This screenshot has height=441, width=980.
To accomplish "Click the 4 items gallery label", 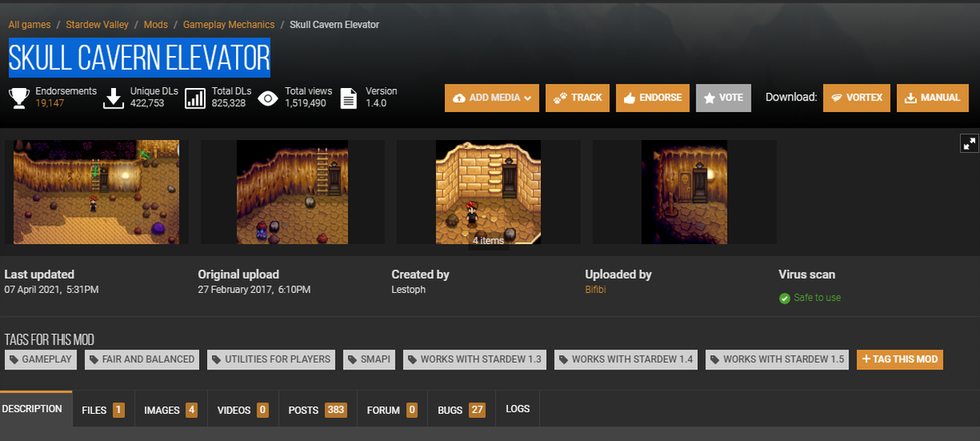I will [x=488, y=241].
